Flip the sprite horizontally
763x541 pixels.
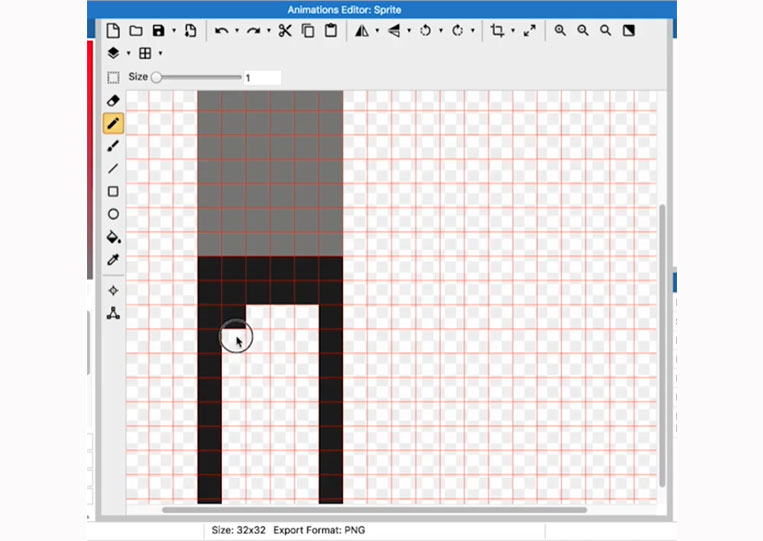[x=362, y=31]
